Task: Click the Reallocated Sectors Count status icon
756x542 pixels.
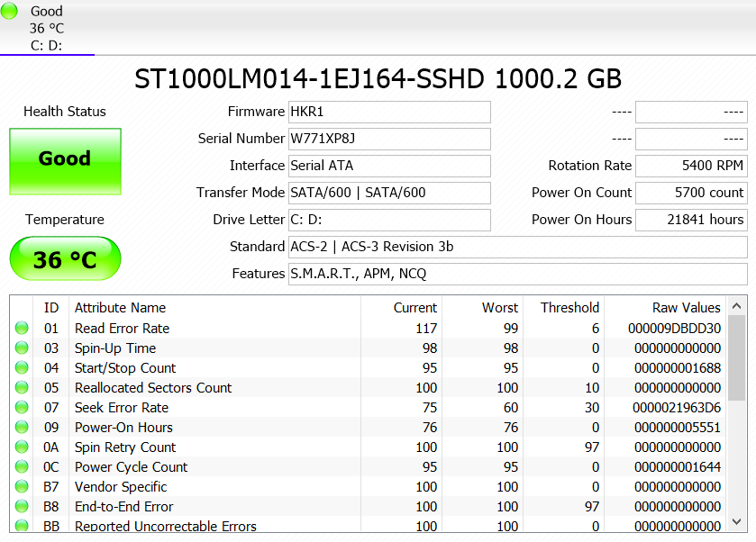Action: click(22, 387)
